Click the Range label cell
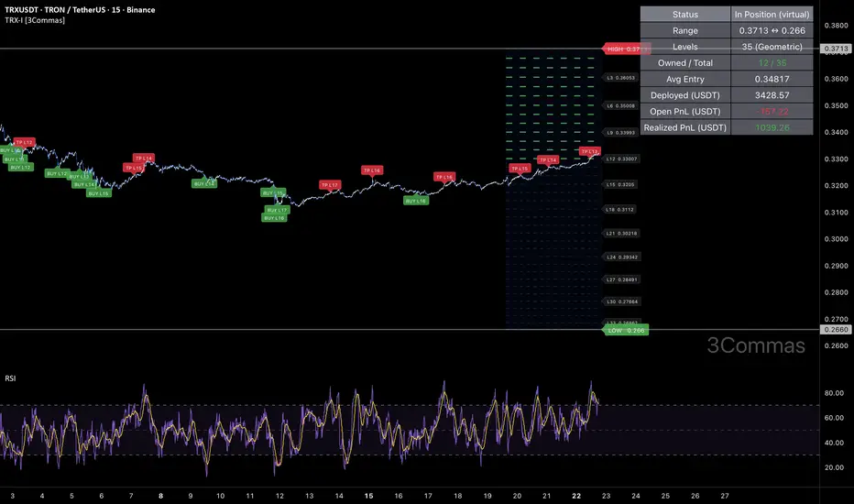 (x=685, y=30)
